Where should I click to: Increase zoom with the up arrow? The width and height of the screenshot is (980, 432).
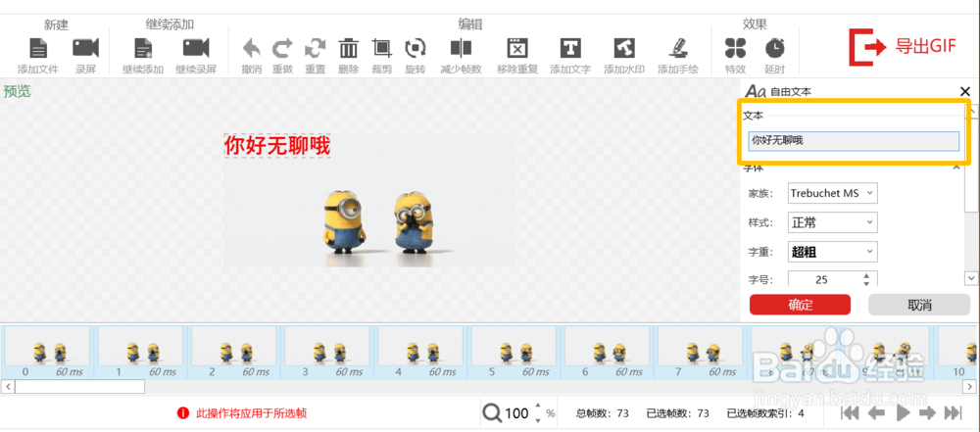point(539,408)
